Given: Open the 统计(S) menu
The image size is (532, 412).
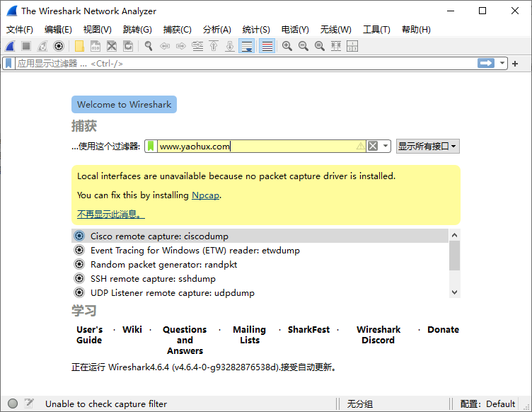Looking at the screenshot, I should click(x=256, y=30).
